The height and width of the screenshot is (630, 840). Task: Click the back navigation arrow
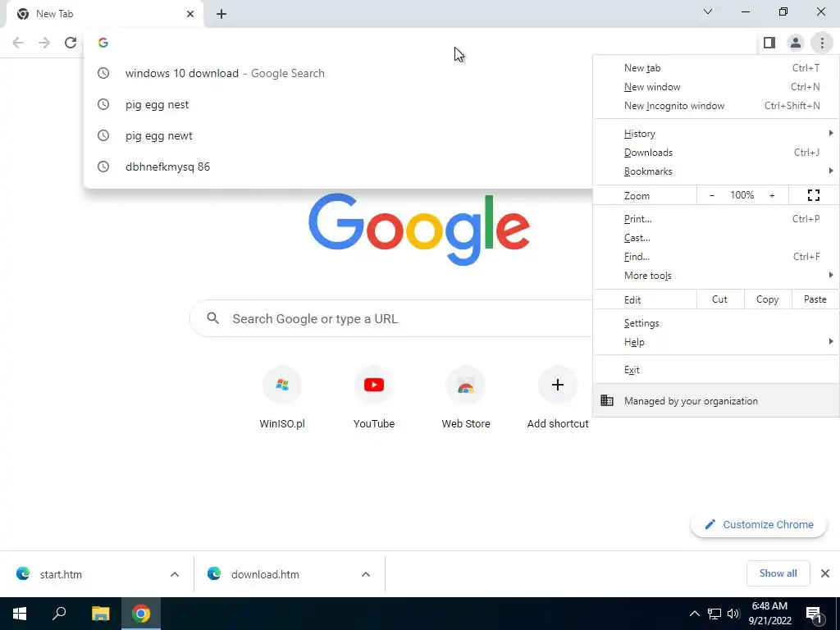click(x=18, y=43)
